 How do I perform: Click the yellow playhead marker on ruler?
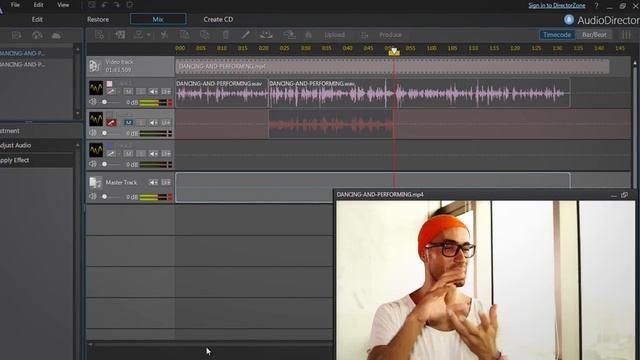(x=394, y=52)
